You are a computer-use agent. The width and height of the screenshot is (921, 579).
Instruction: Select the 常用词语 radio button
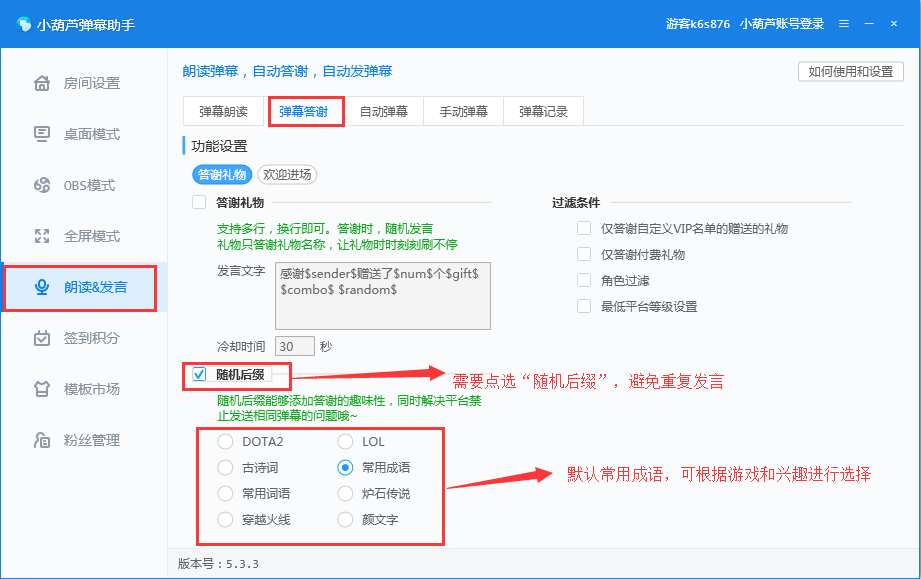[x=225, y=493]
